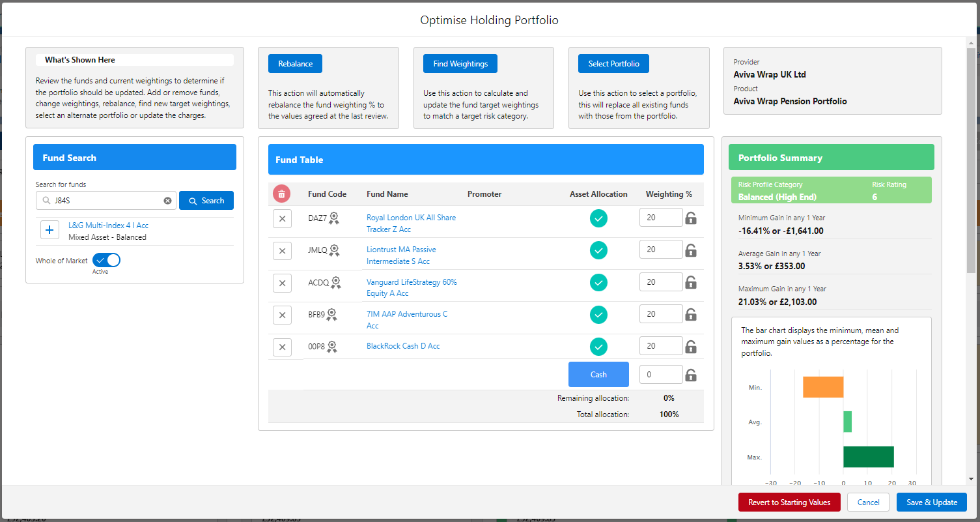Viewport: 980px width, 522px height.
Task: Edit weighting field for Royal London fund
Action: (661, 218)
